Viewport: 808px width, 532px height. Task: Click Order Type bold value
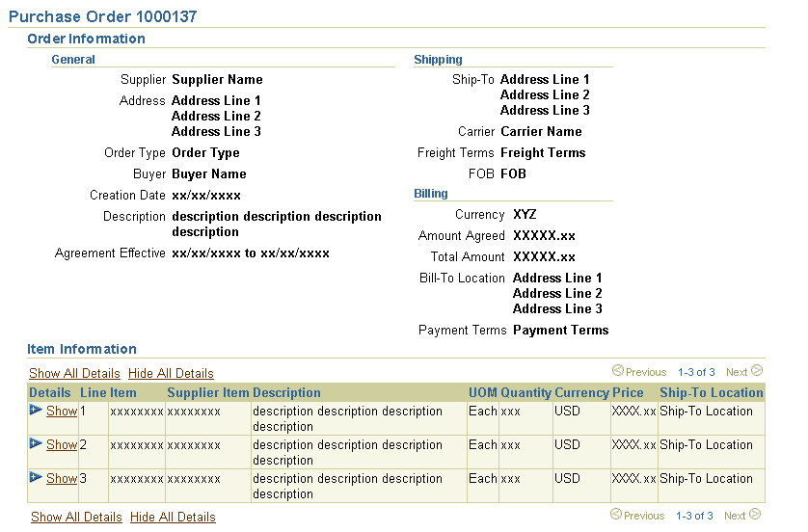[205, 153]
